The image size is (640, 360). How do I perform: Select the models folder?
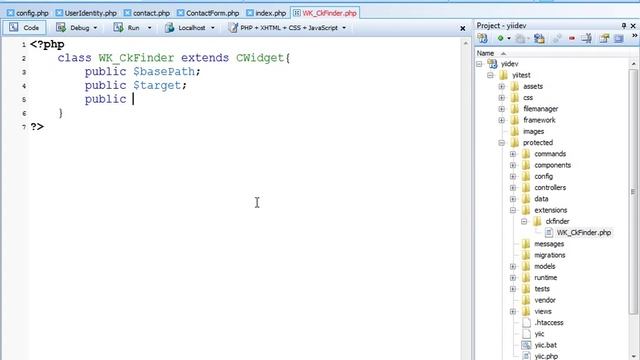(x=545, y=266)
